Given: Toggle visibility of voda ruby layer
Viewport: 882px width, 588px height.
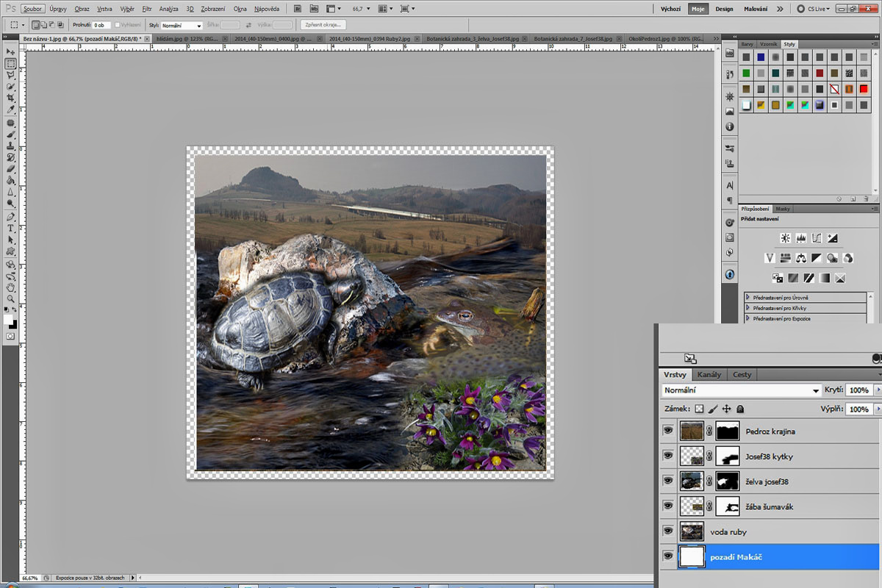Looking at the screenshot, I should pyautogui.click(x=667, y=531).
